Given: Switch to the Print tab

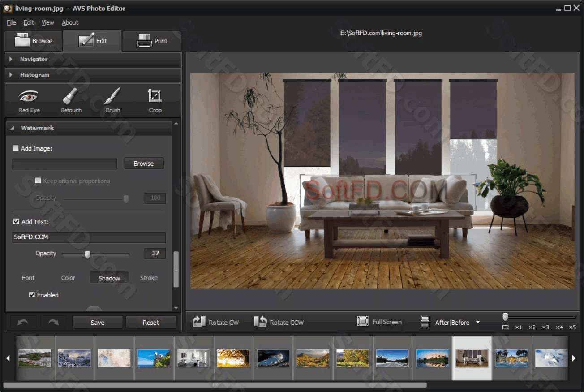Looking at the screenshot, I should click(152, 41).
